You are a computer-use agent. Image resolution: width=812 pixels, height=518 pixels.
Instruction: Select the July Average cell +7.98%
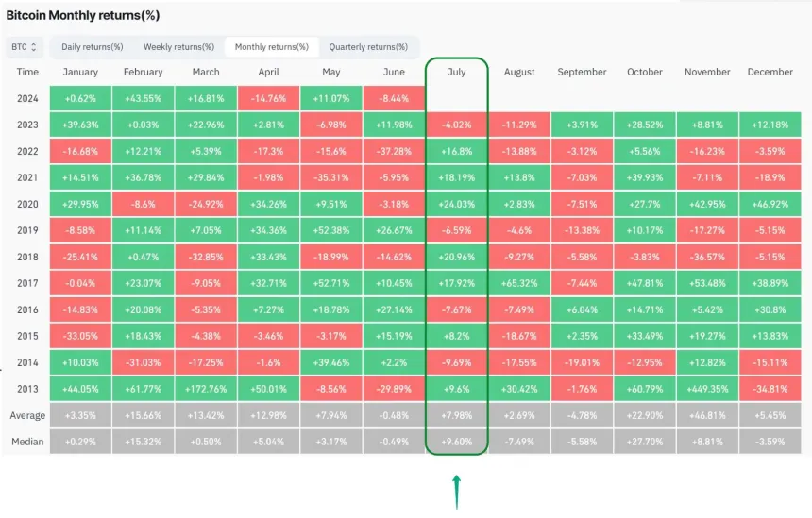457,414
